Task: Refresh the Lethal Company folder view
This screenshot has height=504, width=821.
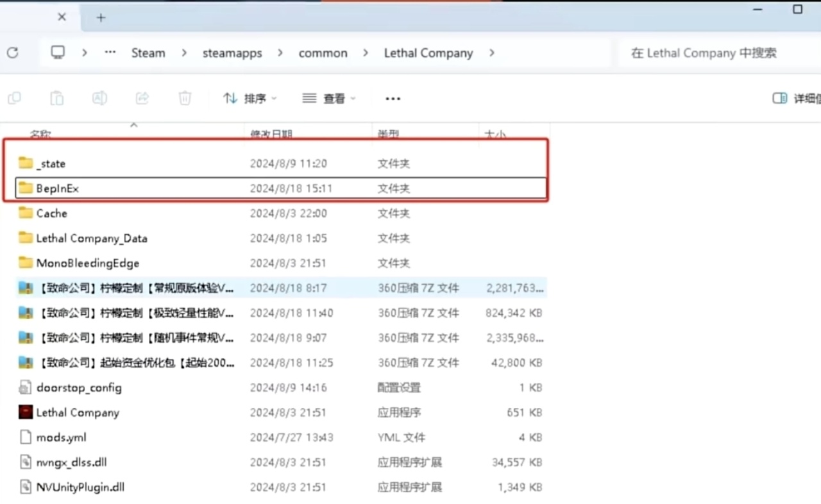Action: pos(12,53)
